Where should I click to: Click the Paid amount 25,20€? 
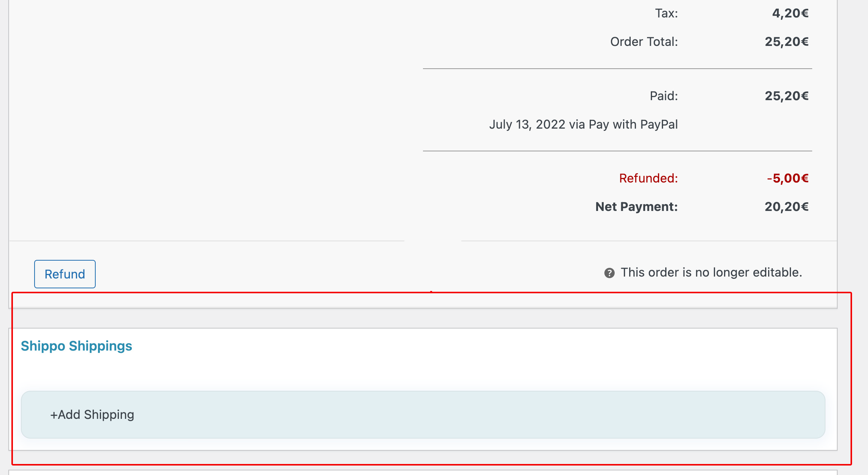(x=786, y=96)
